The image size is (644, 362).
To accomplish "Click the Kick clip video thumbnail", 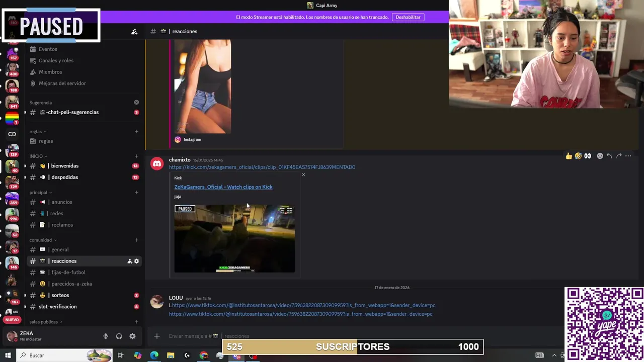I will 234,238.
